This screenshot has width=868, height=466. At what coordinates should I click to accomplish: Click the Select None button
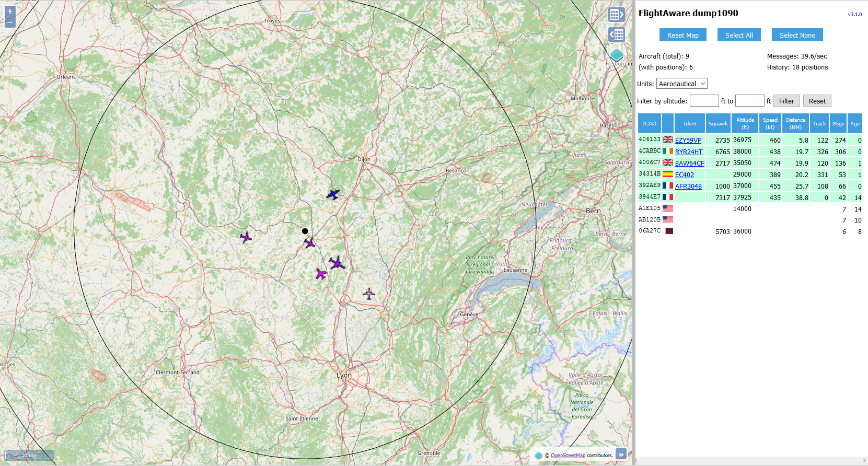coord(797,35)
